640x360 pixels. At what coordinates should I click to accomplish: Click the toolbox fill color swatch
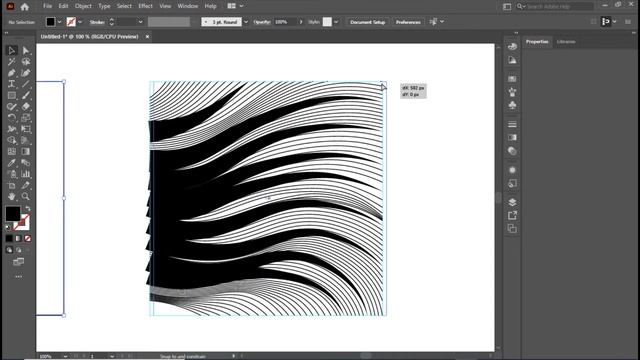(12, 213)
